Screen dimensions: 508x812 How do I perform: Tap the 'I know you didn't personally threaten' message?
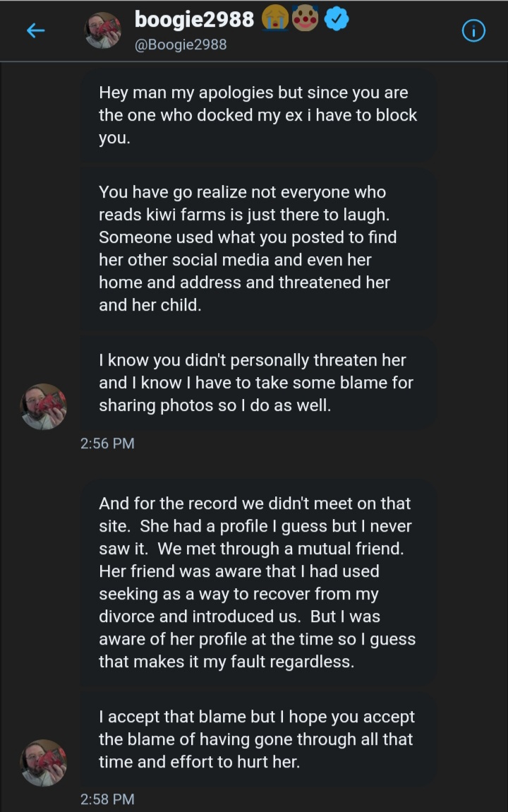(257, 383)
